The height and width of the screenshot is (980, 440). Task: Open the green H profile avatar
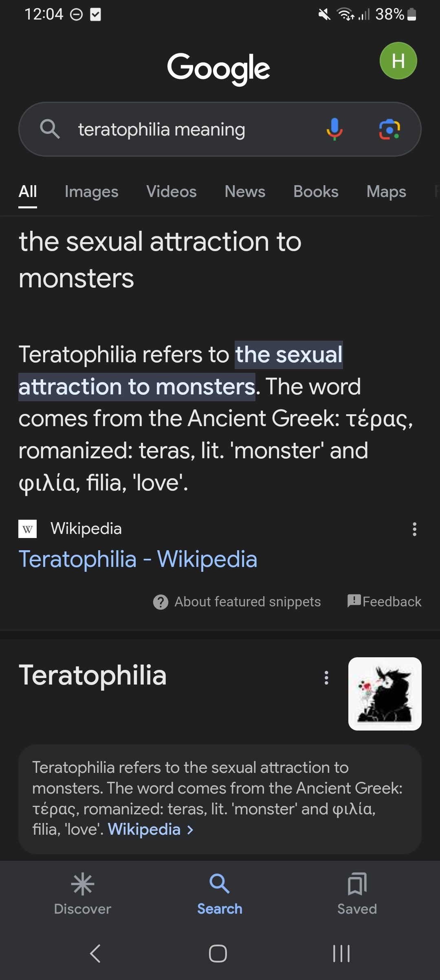[x=398, y=61]
